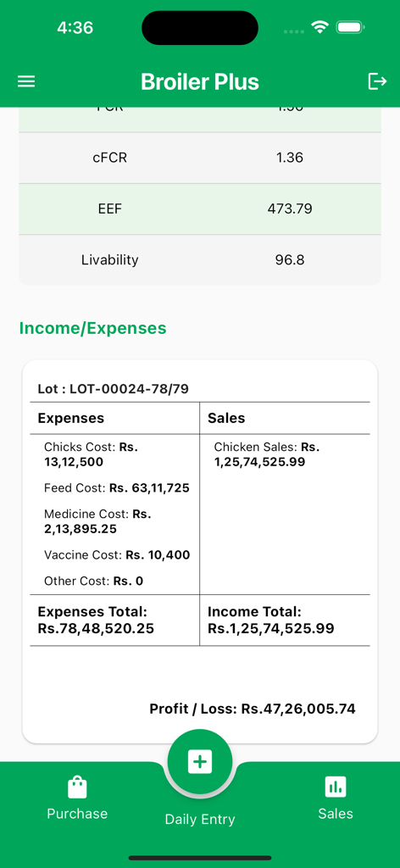Tap the Broiler Plus title

tap(200, 82)
